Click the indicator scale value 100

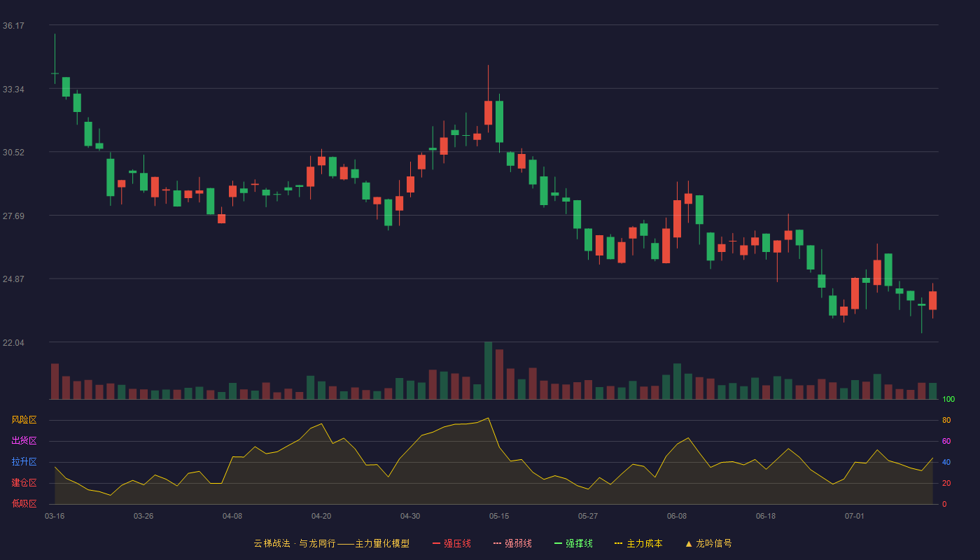(x=948, y=399)
